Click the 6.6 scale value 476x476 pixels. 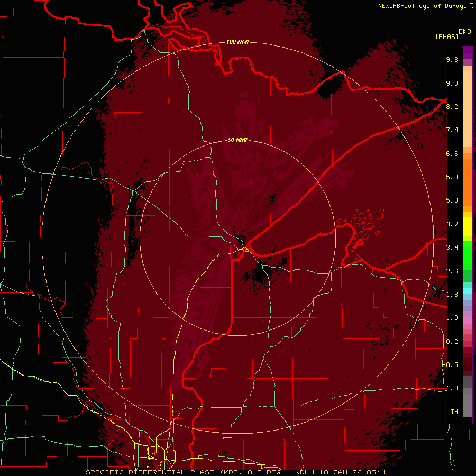coord(452,153)
